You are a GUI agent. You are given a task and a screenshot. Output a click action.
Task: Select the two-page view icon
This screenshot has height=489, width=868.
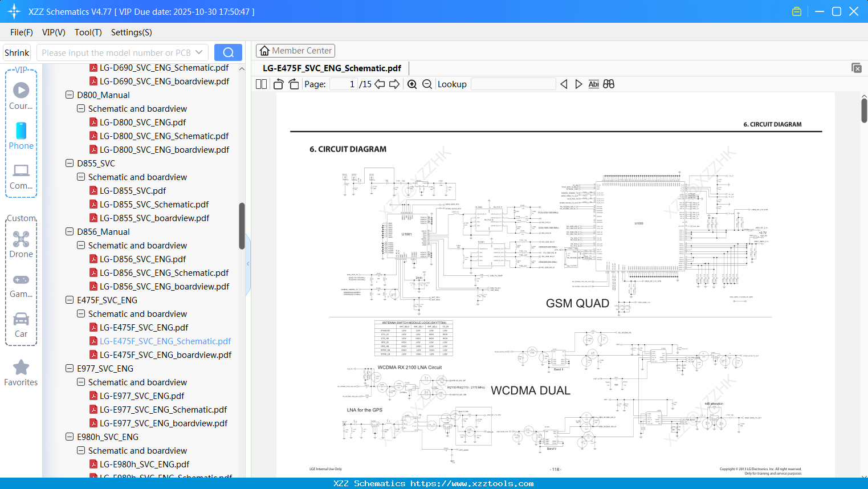260,83
